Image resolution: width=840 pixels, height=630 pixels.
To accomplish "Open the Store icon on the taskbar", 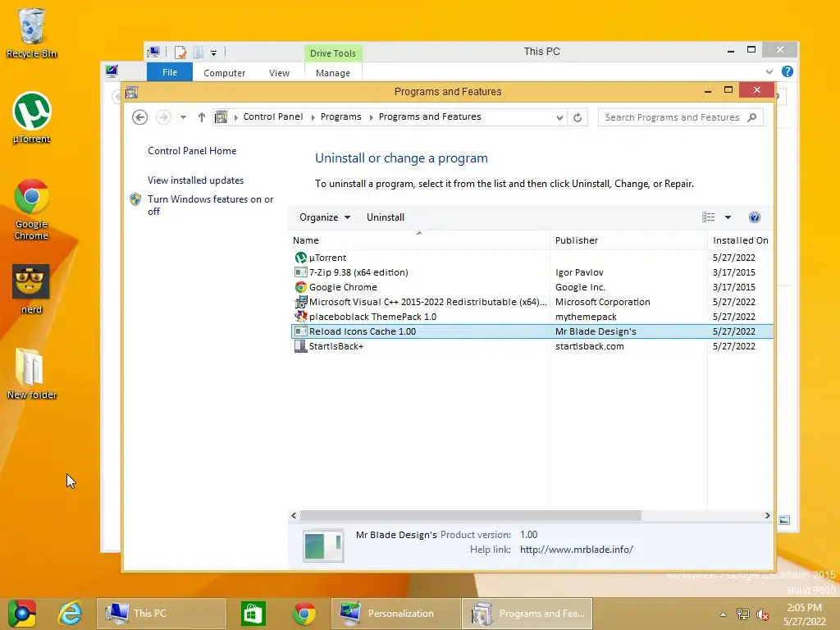I will pos(253,614).
